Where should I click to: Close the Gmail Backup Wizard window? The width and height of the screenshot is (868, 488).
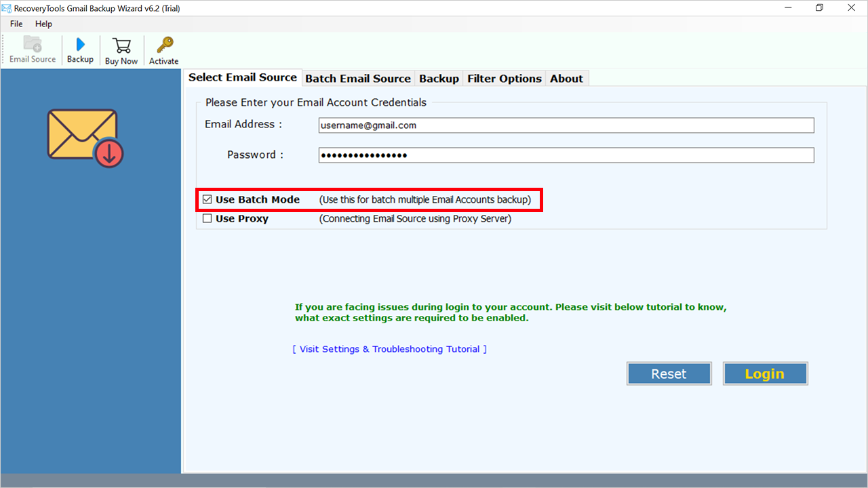[x=851, y=8]
